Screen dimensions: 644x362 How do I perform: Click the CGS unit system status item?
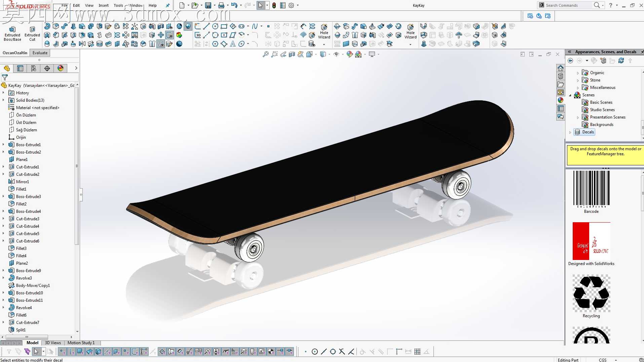[x=603, y=360]
